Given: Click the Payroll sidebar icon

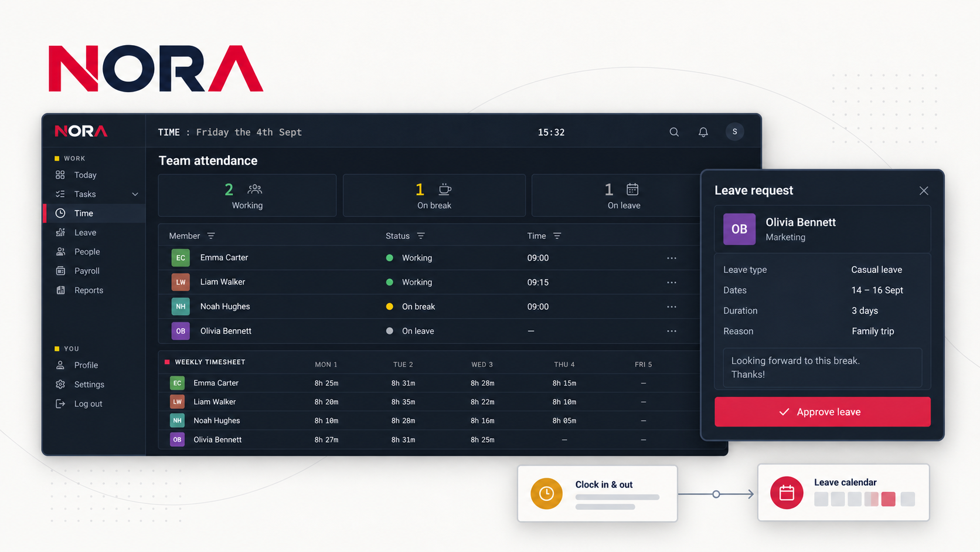Looking at the screenshot, I should tap(60, 271).
